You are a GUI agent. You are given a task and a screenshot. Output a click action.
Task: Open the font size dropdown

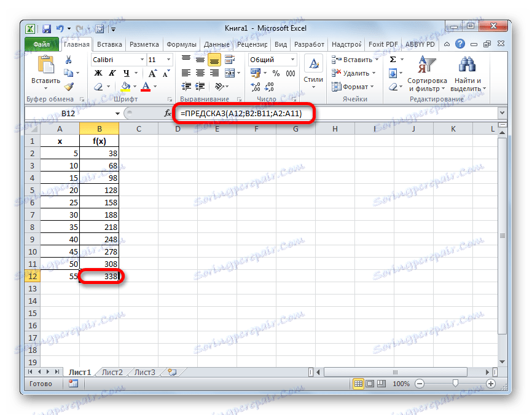coord(168,59)
